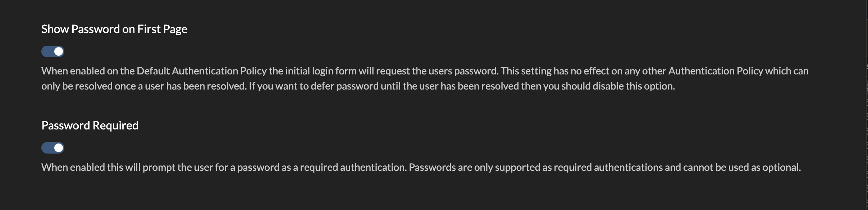Click the words "cannot be used as optional"
The image size is (868, 210).
(741, 168)
